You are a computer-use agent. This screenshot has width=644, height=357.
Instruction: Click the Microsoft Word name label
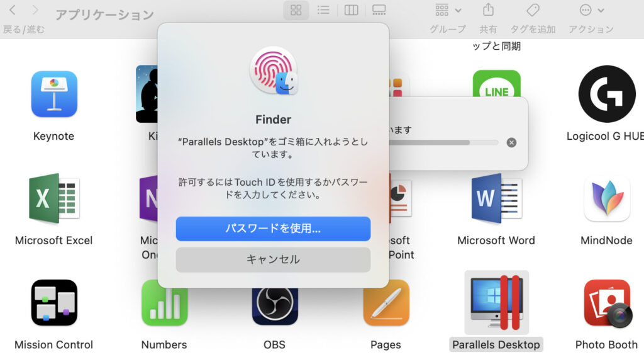coord(496,240)
